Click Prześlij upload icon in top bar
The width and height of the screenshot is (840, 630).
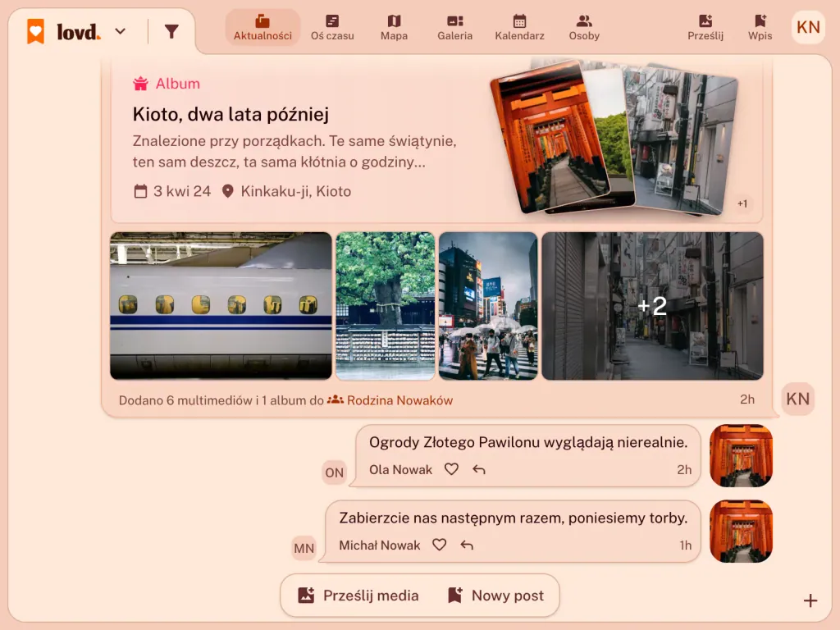(x=705, y=27)
